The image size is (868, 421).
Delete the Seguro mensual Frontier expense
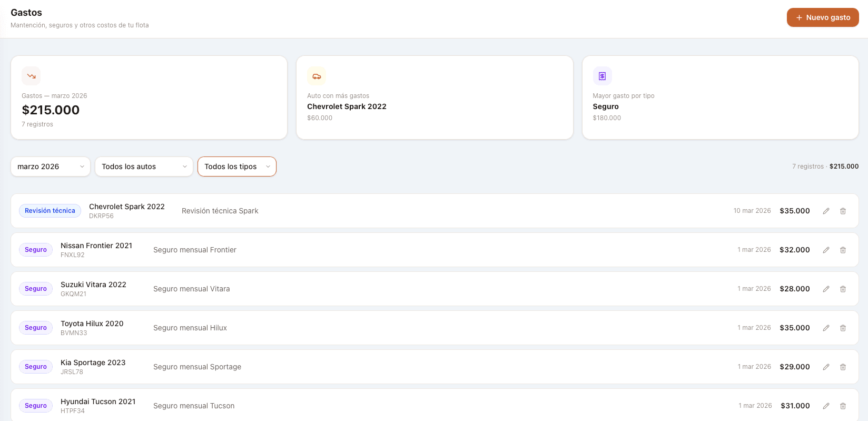(843, 250)
